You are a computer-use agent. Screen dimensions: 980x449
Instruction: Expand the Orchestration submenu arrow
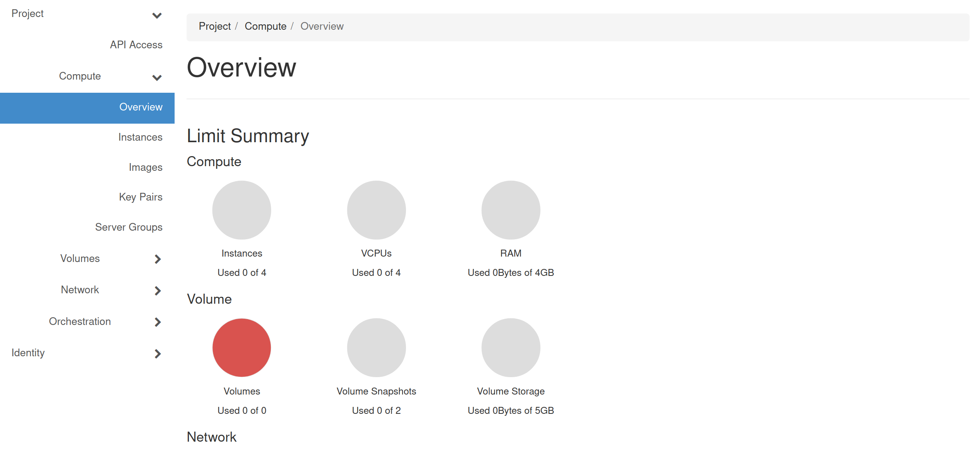click(x=158, y=322)
